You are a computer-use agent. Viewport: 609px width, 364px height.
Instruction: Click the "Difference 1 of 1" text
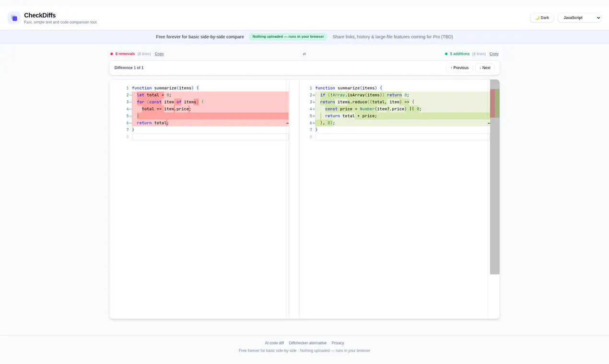(x=129, y=68)
